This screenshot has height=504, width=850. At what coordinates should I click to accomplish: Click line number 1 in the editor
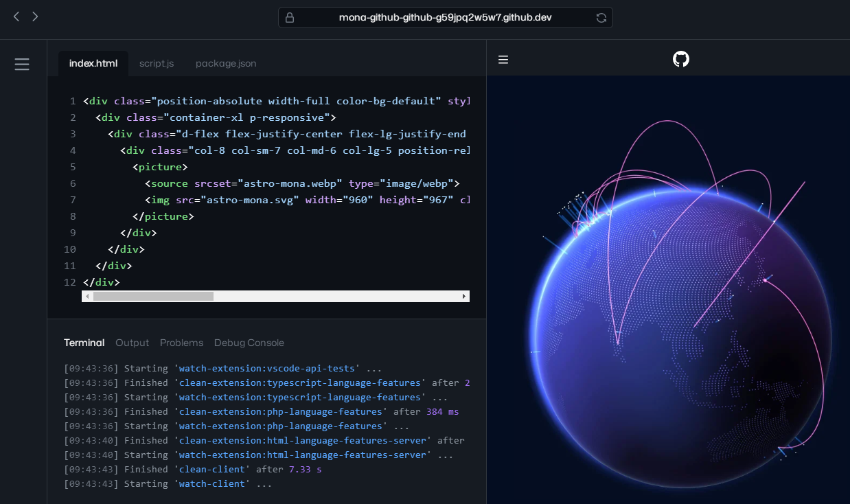pos(73,101)
